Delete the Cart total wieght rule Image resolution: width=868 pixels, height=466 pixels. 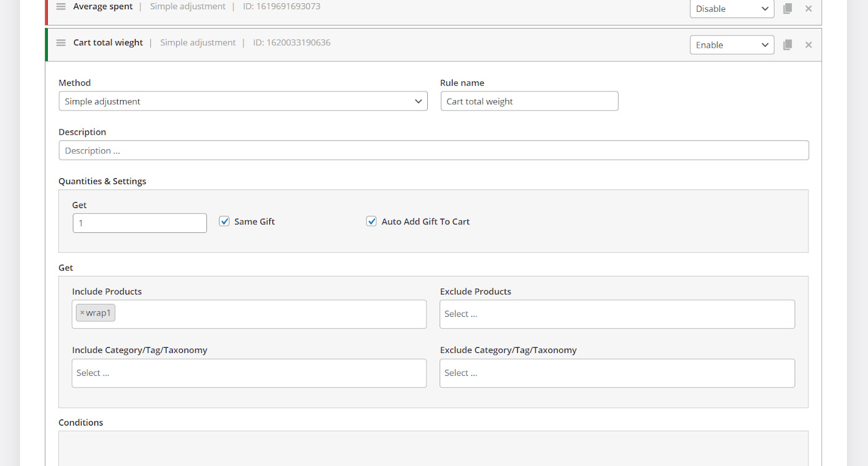coord(808,45)
